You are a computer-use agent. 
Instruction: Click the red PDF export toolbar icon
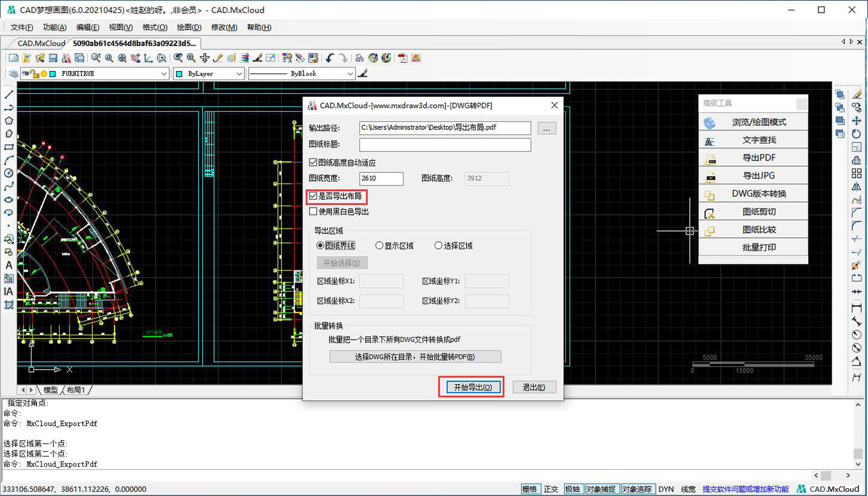(403, 58)
